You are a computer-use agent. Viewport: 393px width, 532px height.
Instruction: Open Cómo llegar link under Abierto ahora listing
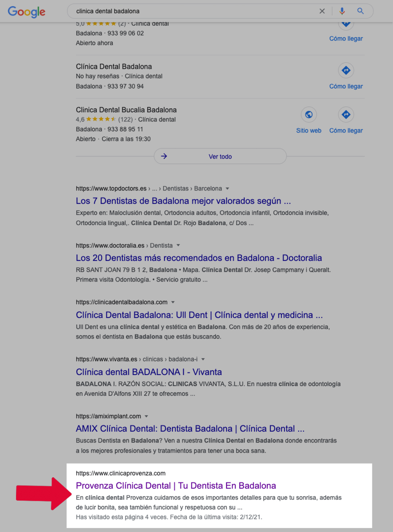[x=346, y=39]
